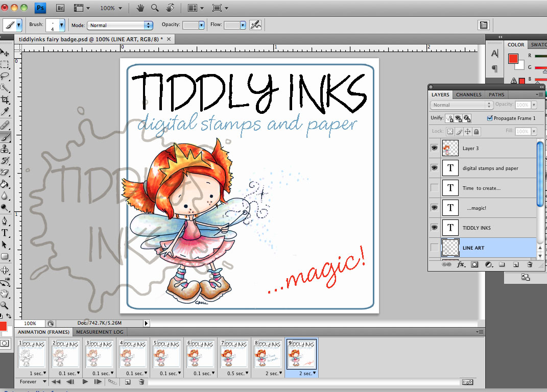Toggle airbrush mode in options bar
Screen dimensions: 547x392
(x=255, y=25)
